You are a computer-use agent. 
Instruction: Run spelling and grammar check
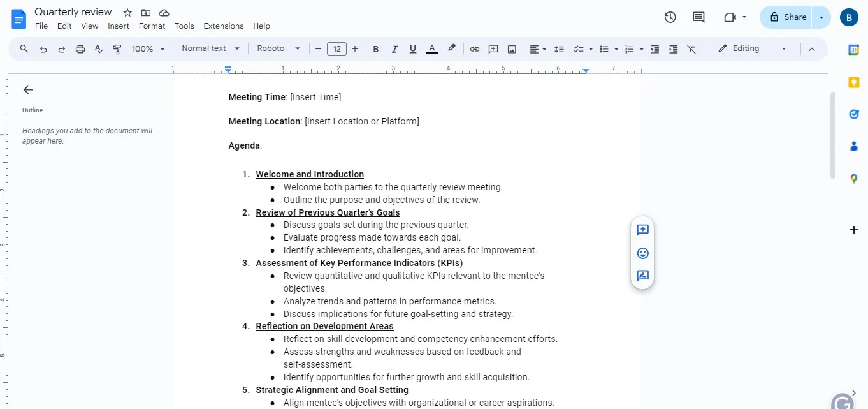point(99,48)
